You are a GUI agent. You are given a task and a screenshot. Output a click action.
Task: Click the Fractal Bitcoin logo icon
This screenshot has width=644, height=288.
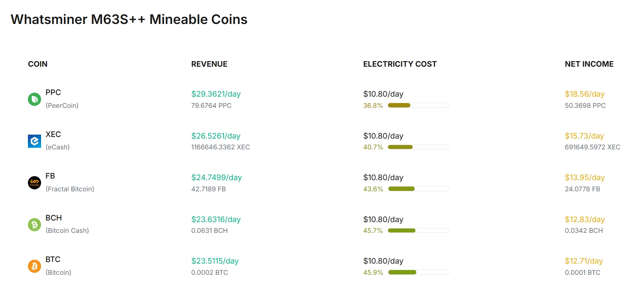point(34,182)
